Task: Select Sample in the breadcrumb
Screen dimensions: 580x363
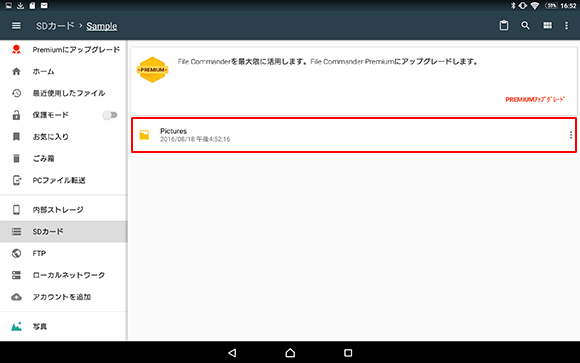Action: click(102, 26)
